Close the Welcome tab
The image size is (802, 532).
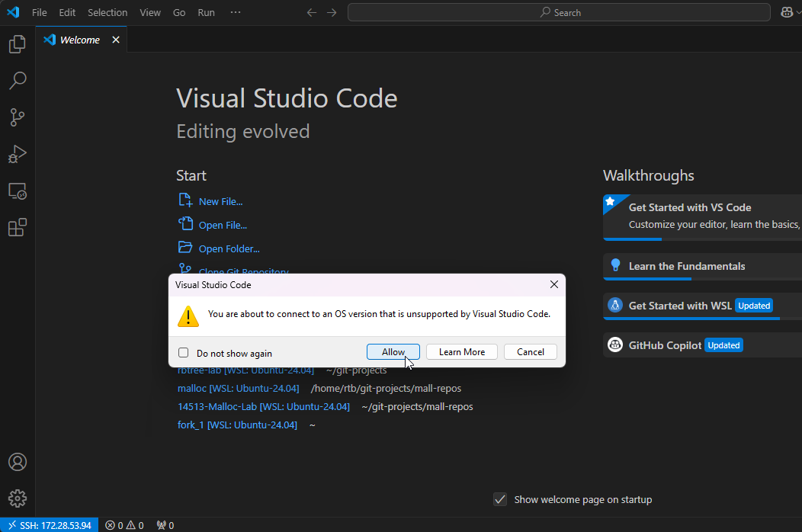(116, 40)
